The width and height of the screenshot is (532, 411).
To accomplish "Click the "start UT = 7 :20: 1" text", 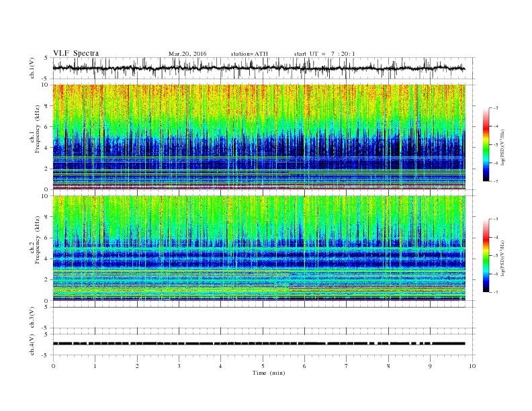I will pyautogui.click(x=324, y=54).
